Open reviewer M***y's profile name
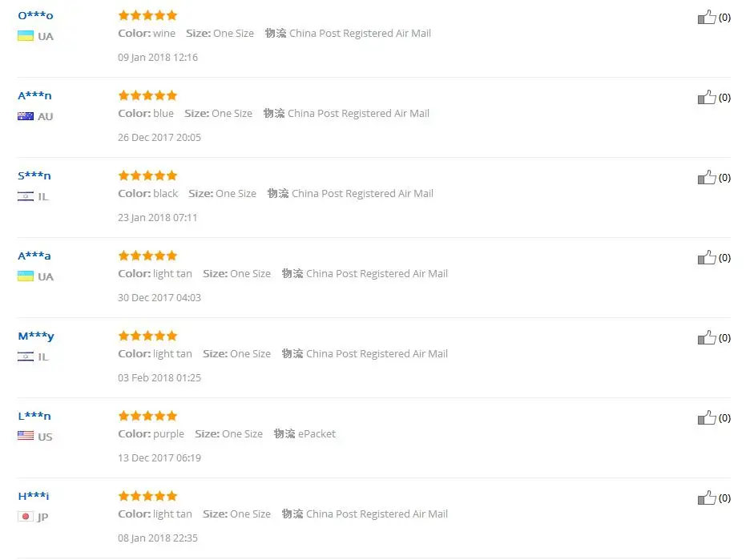750x560 pixels. [36, 336]
